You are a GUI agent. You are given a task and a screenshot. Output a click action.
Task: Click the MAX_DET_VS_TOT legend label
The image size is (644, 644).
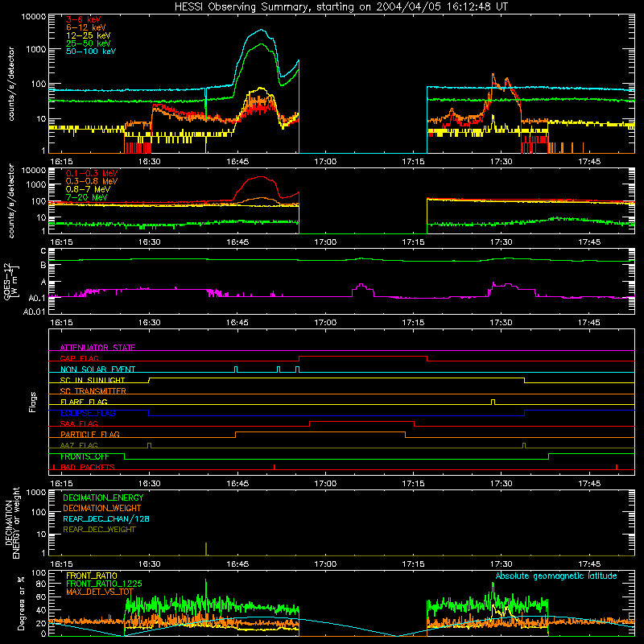(x=100, y=592)
